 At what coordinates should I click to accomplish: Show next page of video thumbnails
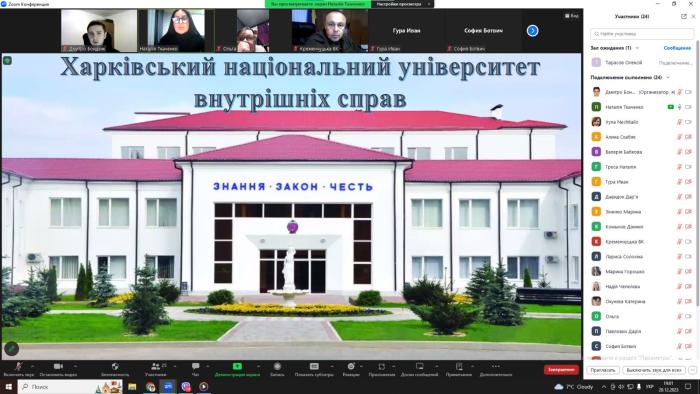[532, 30]
